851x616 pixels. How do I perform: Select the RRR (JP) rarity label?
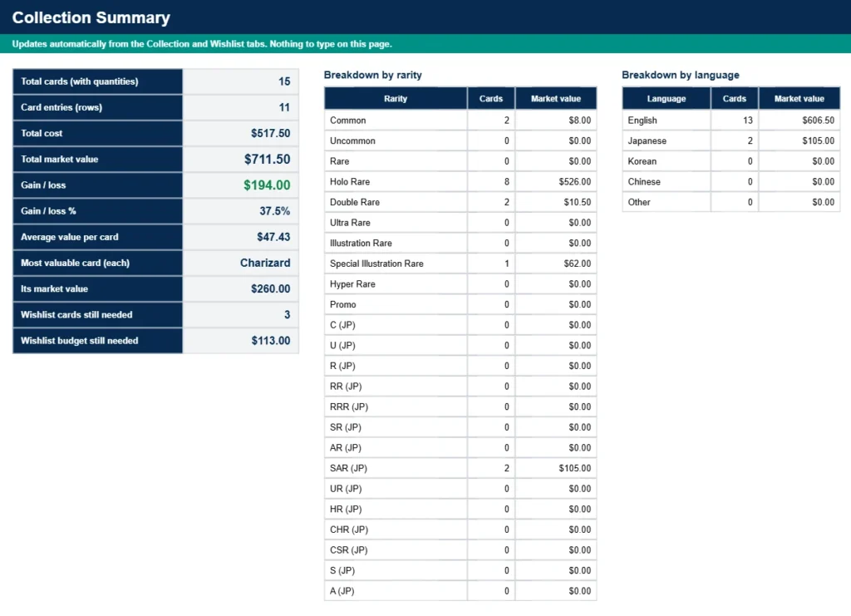tap(349, 407)
